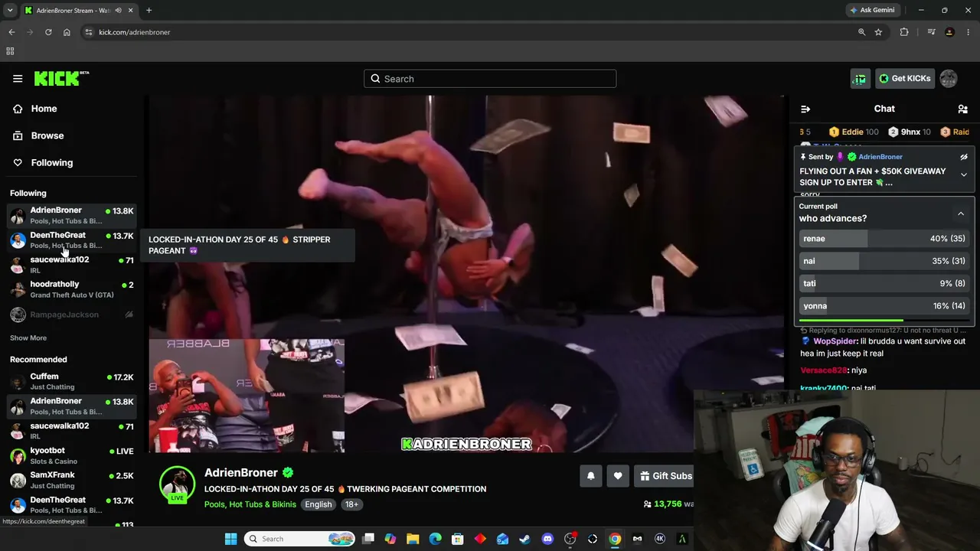The image size is (980, 551).
Task: Click the Ask Gemini button
Action: [872, 10]
